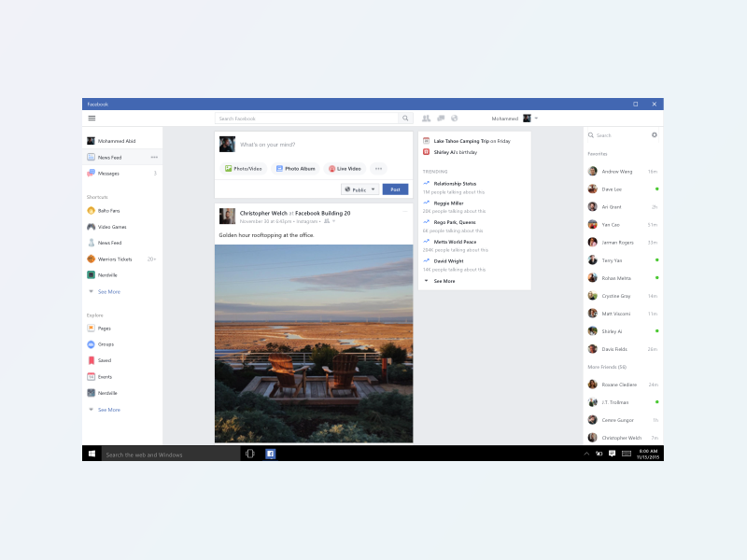Click the friend requests icon
This screenshot has width=747, height=560.
tap(427, 119)
